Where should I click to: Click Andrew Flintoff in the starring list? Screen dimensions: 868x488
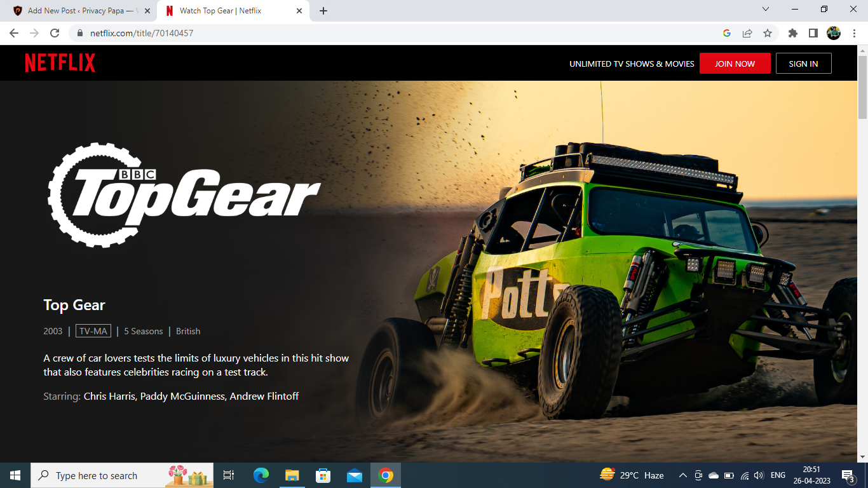click(264, 396)
